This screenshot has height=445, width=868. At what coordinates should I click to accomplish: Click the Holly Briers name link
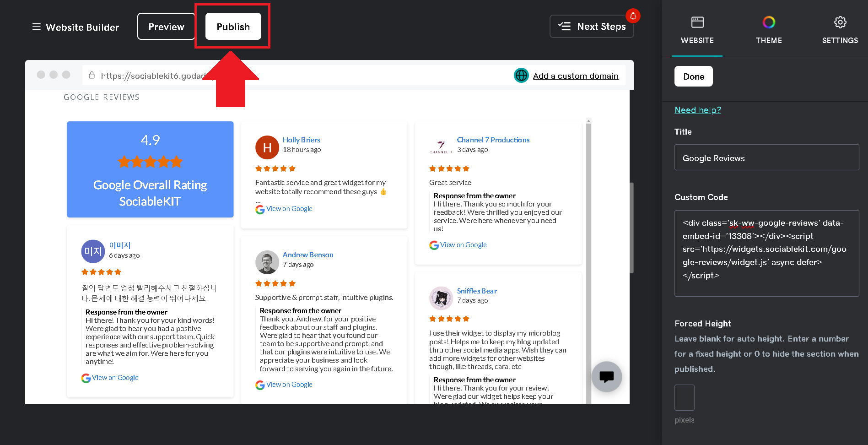pyautogui.click(x=301, y=140)
